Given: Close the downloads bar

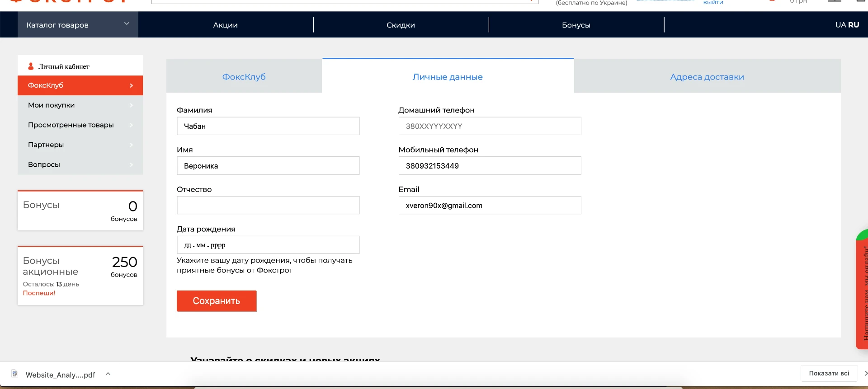Looking at the screenshot, I should [865, 373].
